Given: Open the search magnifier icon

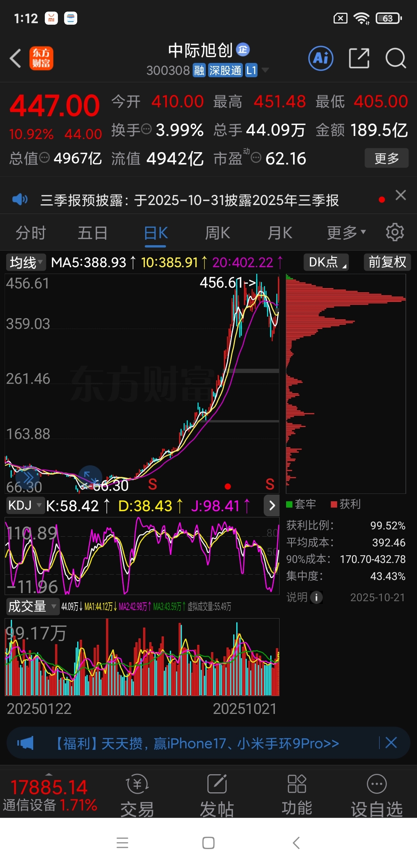Looking at the screenshot, I should click(396, 58).
